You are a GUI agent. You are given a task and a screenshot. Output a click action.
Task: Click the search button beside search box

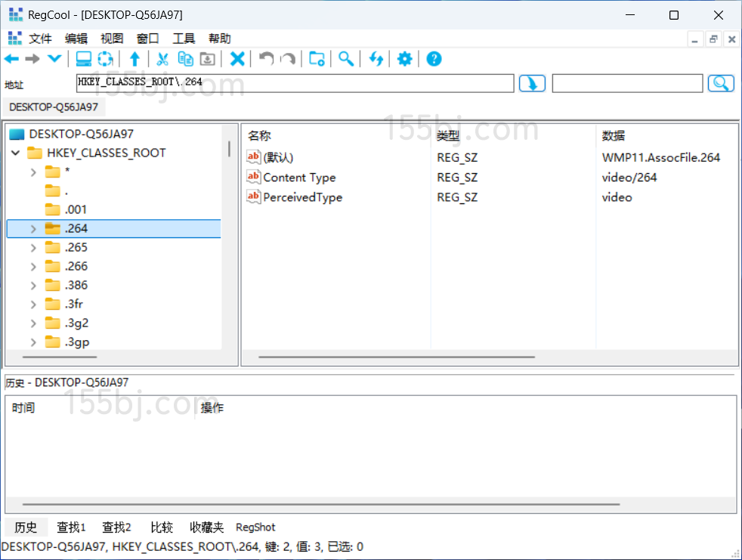coord(721,83)
